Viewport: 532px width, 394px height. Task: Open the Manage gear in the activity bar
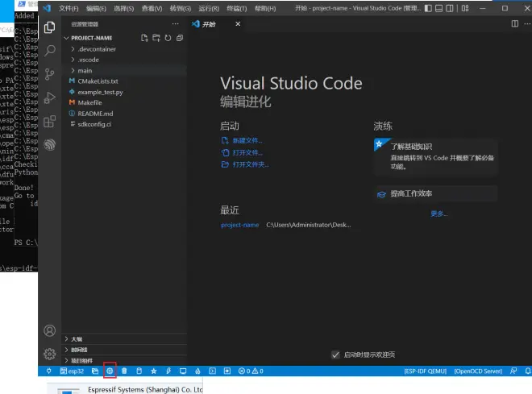pos(49,354)
